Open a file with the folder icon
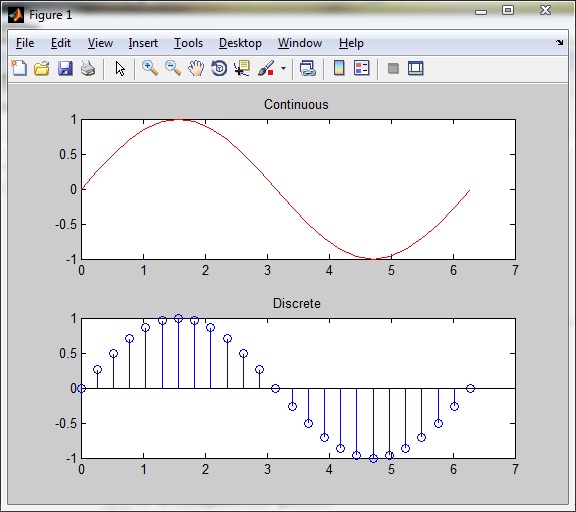This screenshot has width=576, height=512. [x=42, y=68]
